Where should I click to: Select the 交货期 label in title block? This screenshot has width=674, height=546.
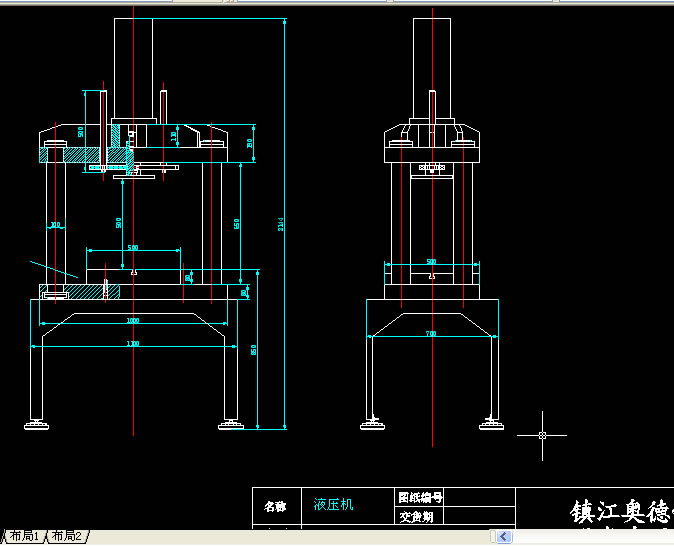click(x=414, y=517)
